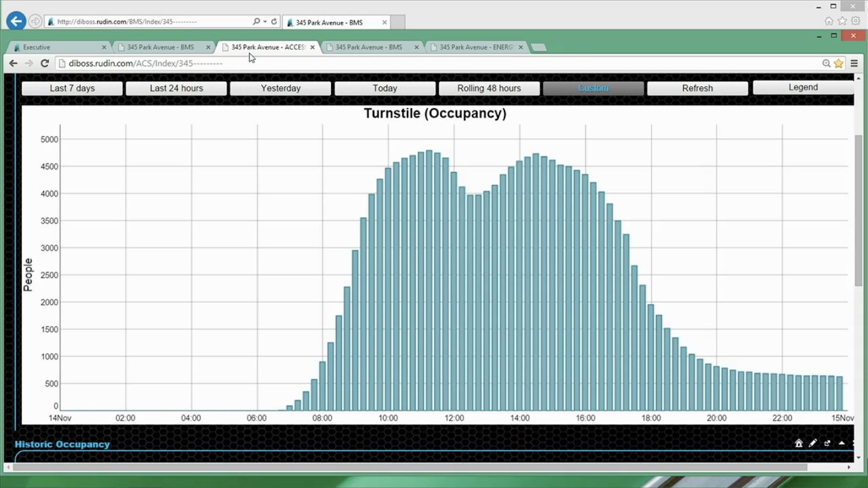
Task: Pop out the Historic Occupancy panel
Action: 827,443
